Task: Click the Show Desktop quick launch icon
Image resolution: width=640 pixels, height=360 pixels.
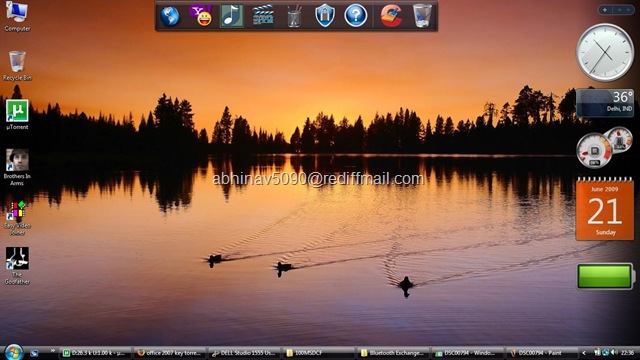Action: [x=34, y=353]
